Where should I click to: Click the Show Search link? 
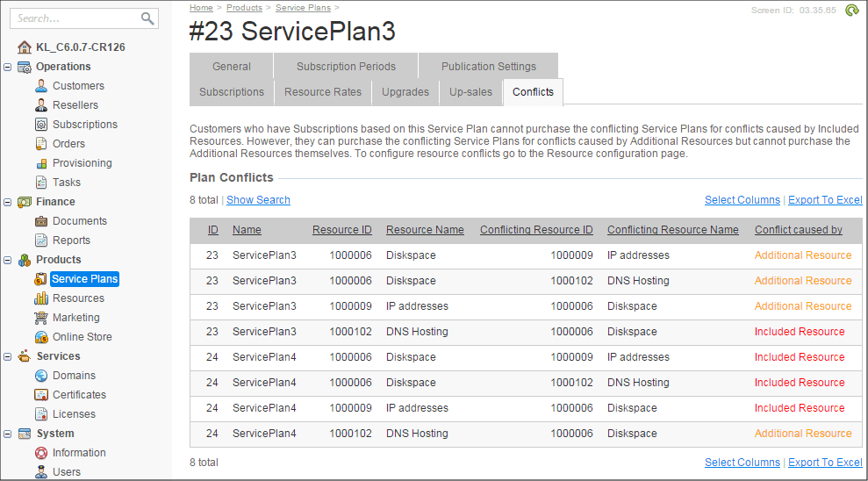click(258, 200)
